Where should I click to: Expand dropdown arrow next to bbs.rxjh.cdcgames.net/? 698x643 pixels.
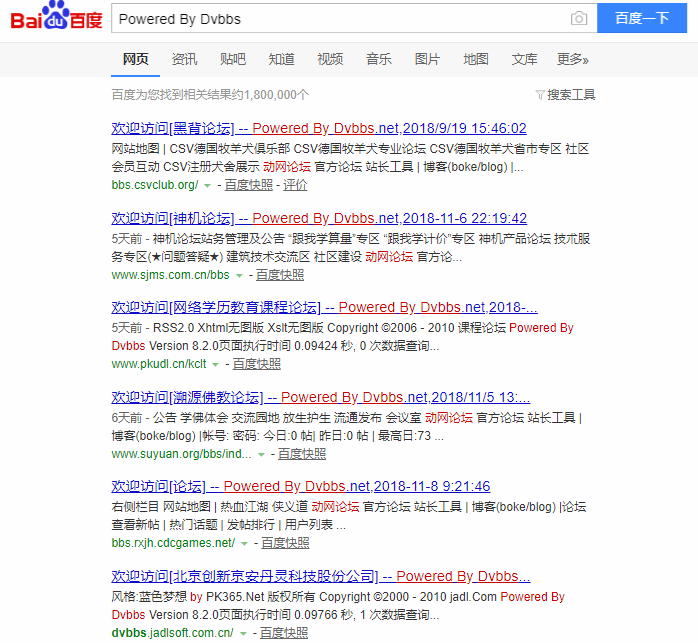pos(244,544)
